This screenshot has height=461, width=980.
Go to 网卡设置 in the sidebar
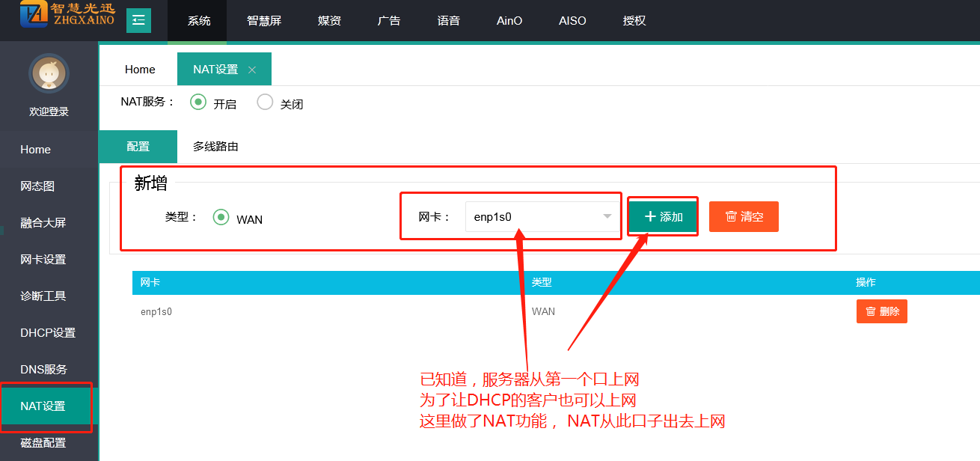coord(43,260)
